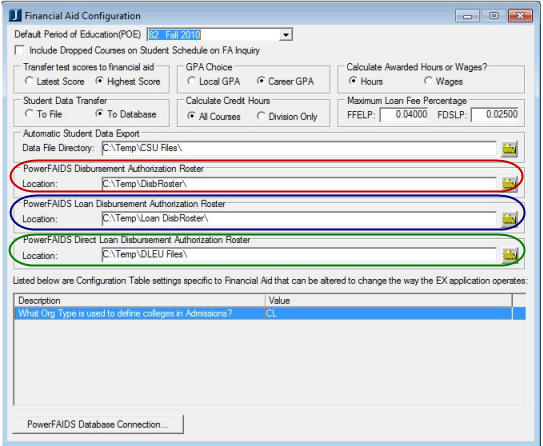Click the Value column header
Viewport: 543px width, 446px height.
click(x=389, y=300)
